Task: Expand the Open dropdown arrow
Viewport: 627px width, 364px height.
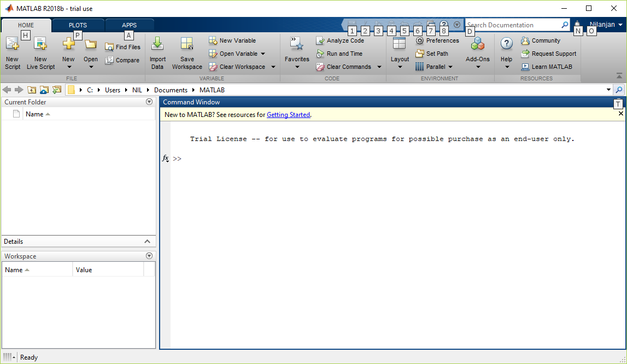Action: [x=91, y=67]
